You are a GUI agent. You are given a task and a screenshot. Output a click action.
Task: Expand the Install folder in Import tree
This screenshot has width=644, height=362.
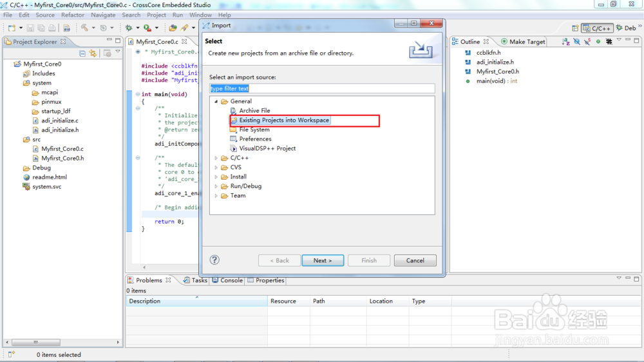click(x=216, y=177)
